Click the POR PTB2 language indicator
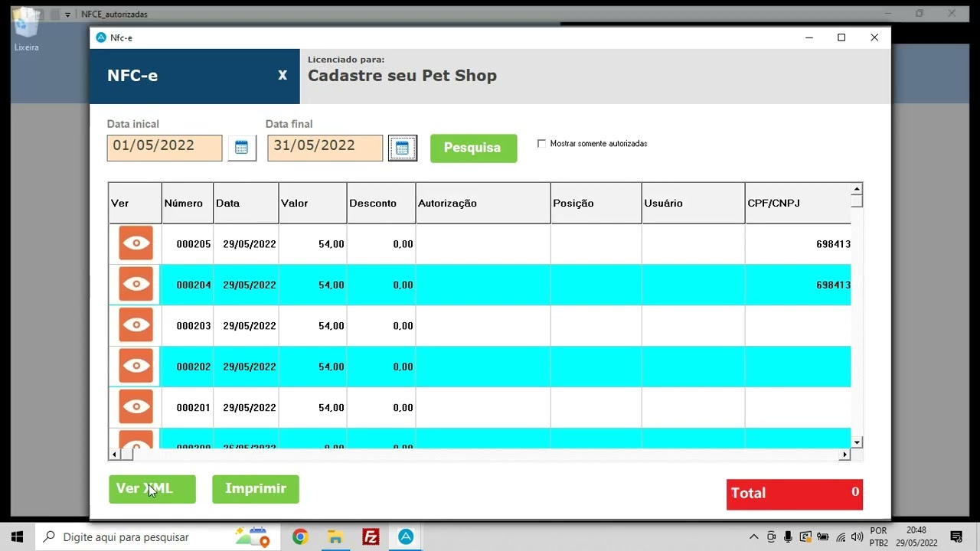The width and height of the screenshot is (980, 551). coord(878,536)
